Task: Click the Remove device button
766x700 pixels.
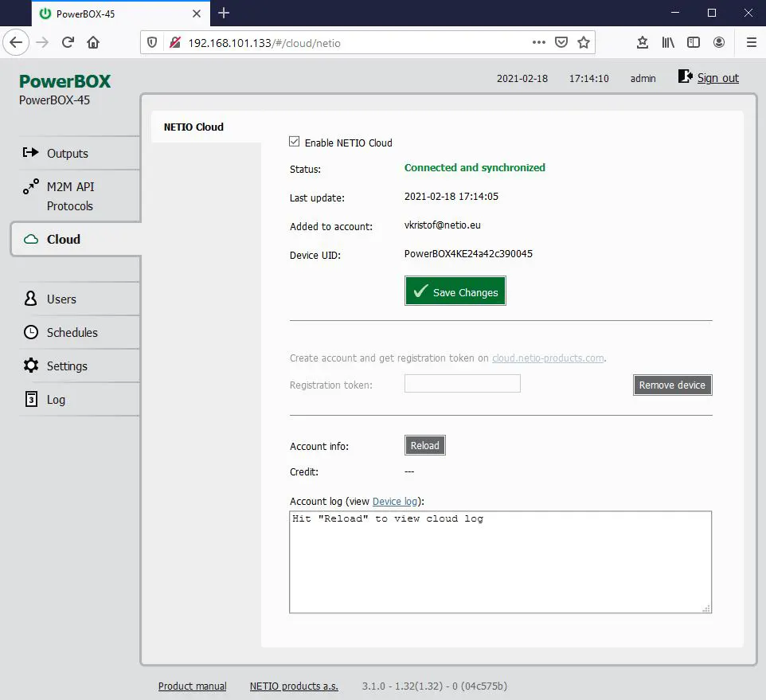Action: (672, 385)
